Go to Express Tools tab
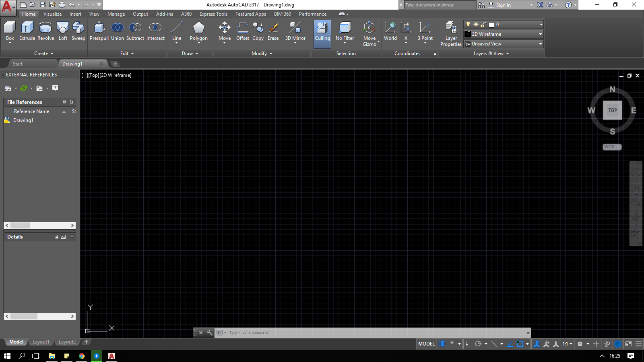The image size is (644, 362). pos(213,14)
